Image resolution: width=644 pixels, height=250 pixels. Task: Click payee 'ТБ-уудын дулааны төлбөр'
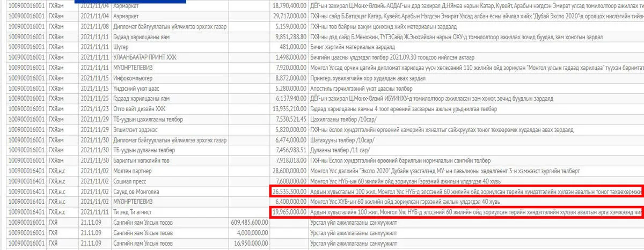click(144, 150)
